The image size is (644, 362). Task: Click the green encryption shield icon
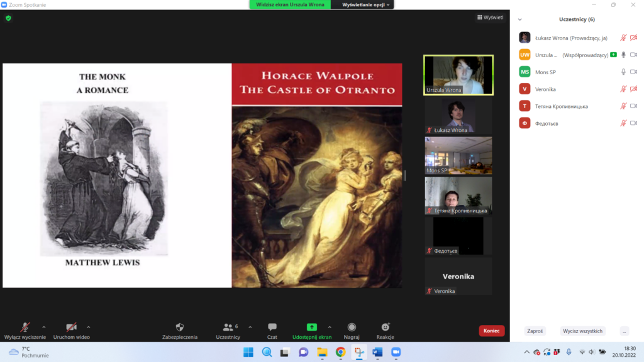[8, 18]
